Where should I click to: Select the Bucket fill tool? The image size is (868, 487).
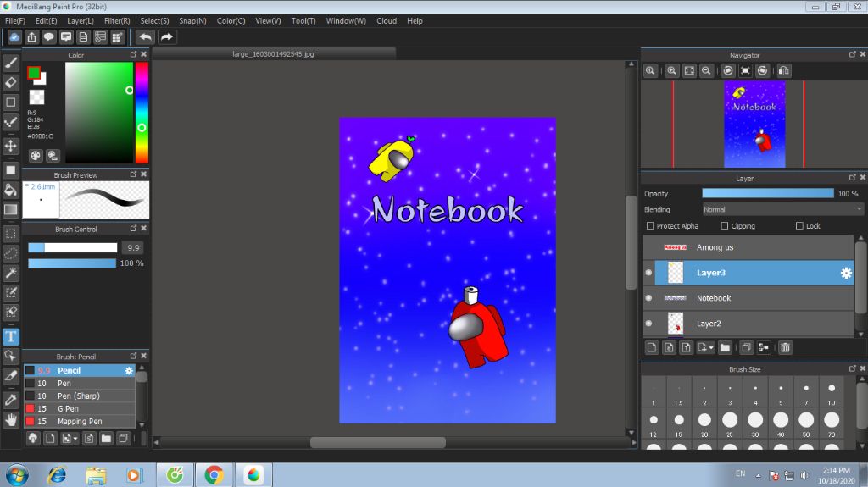click(x=10, y=190)
